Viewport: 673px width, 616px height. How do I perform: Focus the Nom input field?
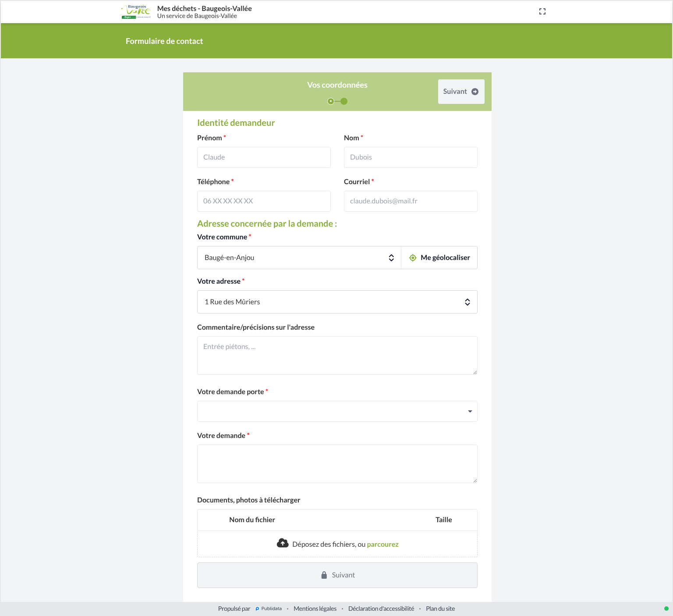(x=411, y=157)
